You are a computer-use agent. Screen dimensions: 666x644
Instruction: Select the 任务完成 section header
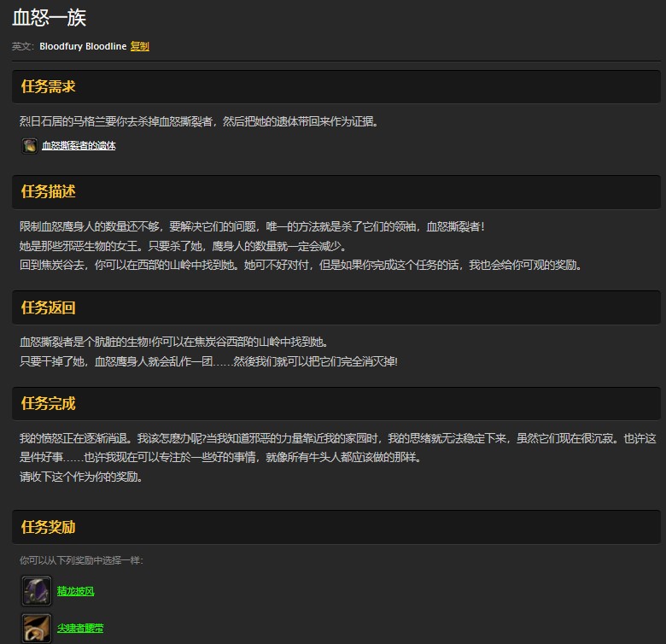tap(49, 403)
